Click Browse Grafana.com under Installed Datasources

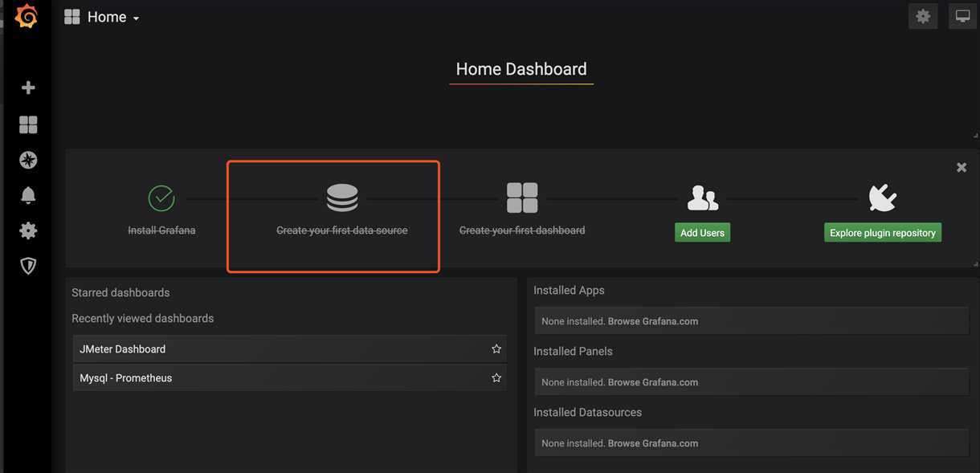653,443
